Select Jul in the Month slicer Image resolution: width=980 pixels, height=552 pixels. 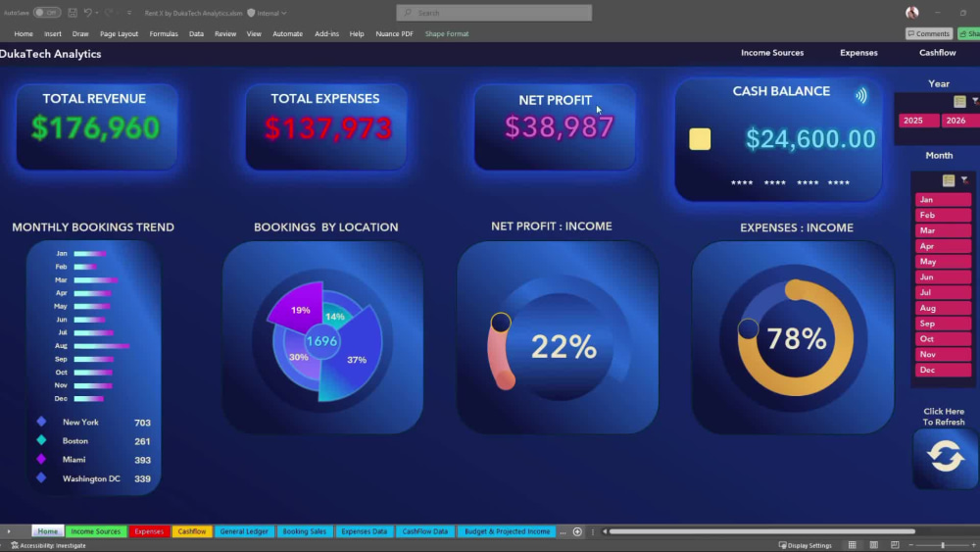[x=943, y=292]
